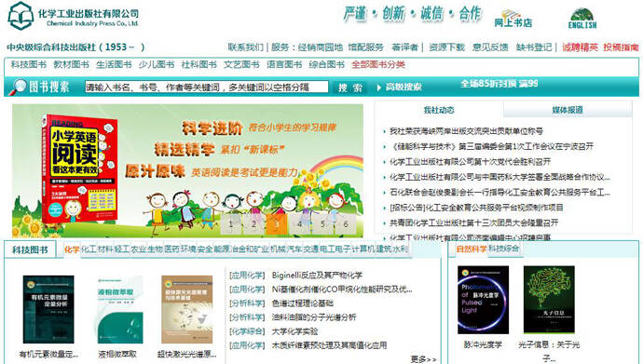Switch to the ENGLISH site icon
Screen dimensions: 643x364
point(582,19)
